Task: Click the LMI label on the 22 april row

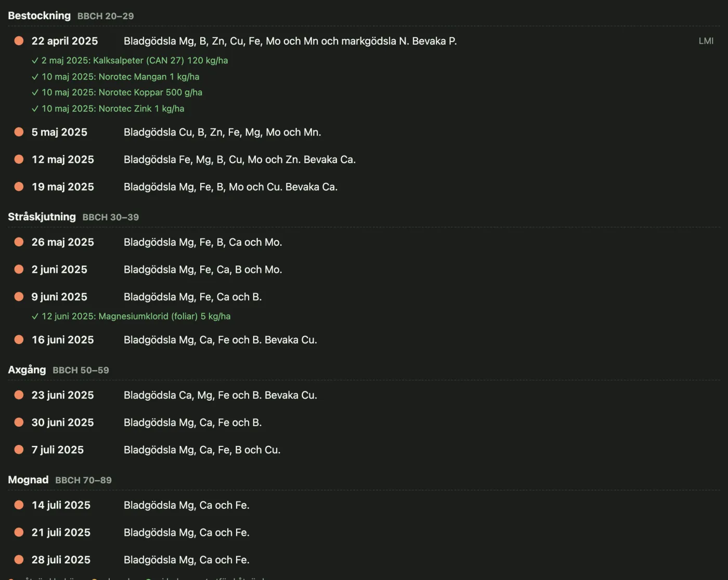Action: point(706,41)
